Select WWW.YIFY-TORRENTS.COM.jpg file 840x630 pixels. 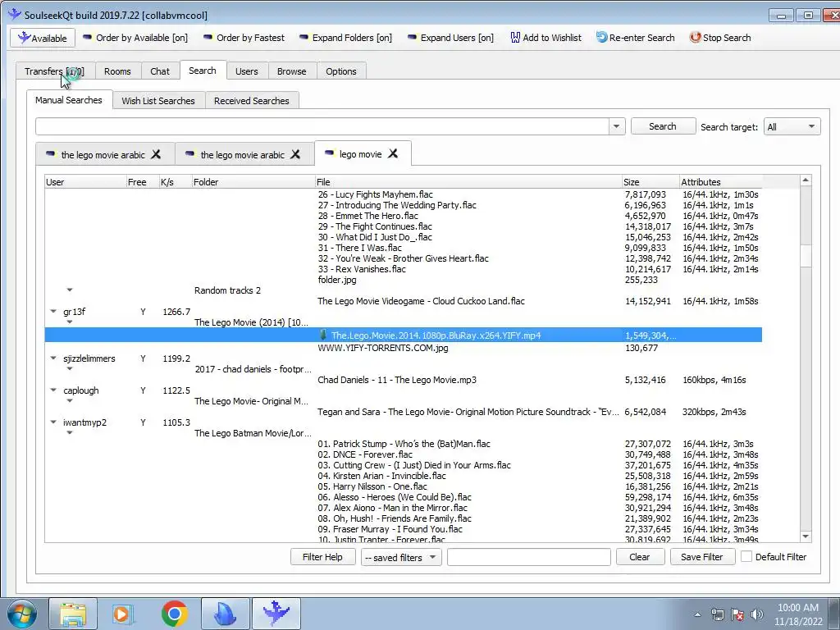point(382,348)
